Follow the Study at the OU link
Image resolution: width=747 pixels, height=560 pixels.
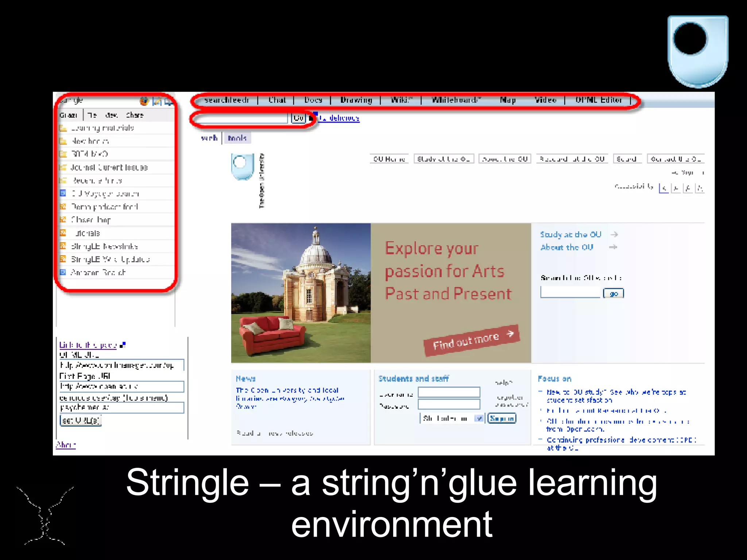[x=570, y=234]
